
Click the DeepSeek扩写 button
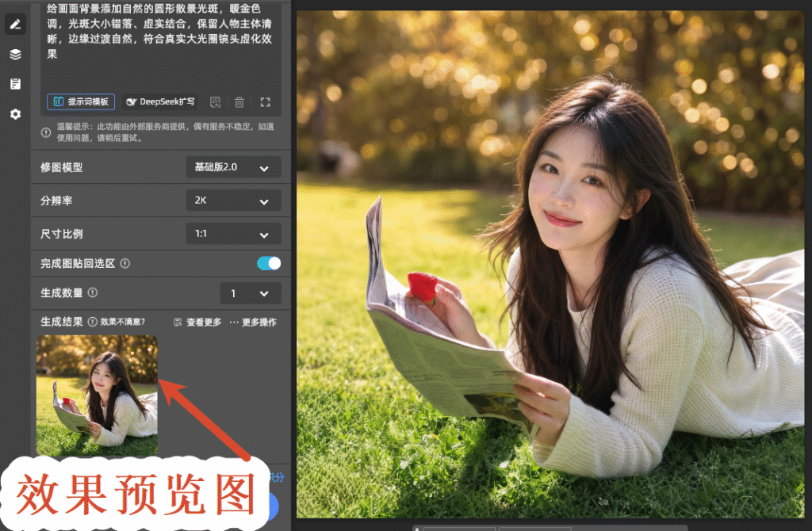point(160,101)
